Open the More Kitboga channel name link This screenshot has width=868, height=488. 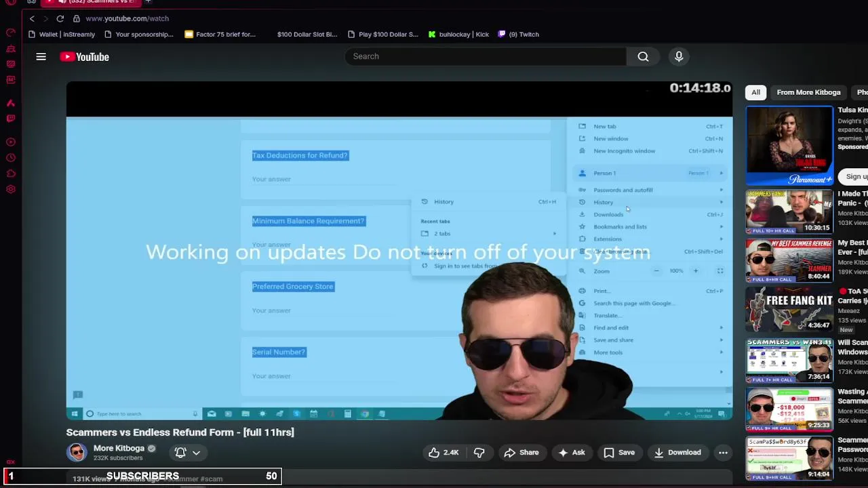coord(119,448)
